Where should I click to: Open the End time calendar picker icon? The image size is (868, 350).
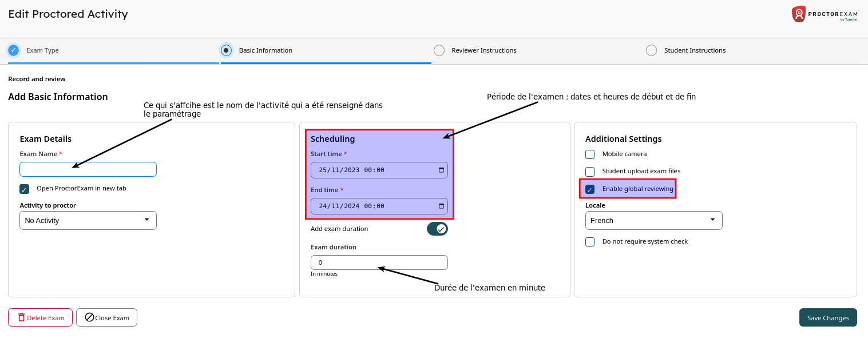tap(441, 206)
